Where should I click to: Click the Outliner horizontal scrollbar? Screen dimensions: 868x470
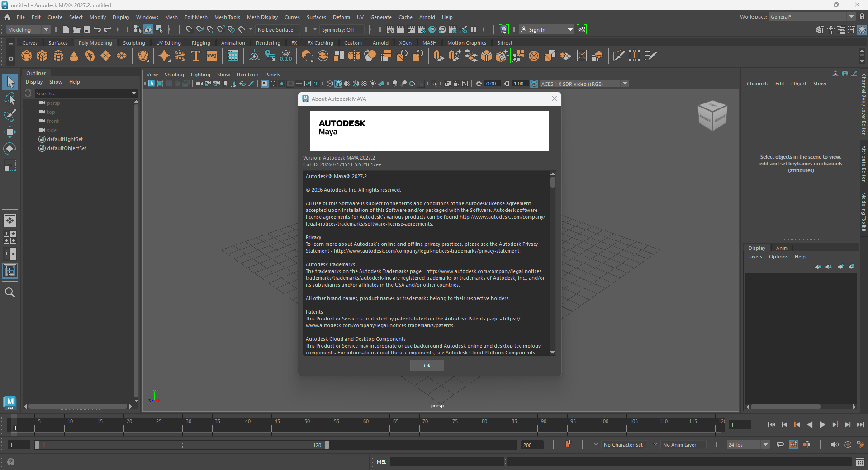pyautogui.click(x=78, y=406)
